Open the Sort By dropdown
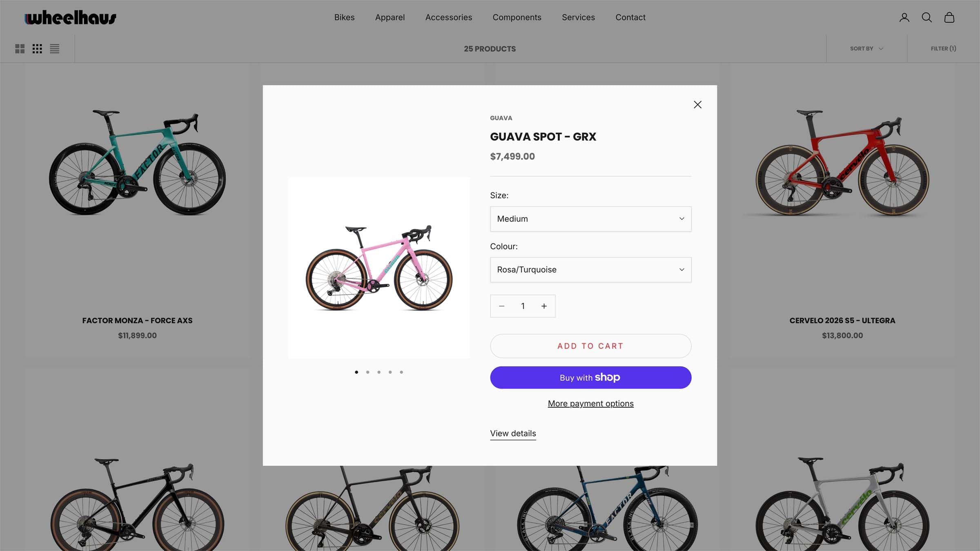 [866, 49]
